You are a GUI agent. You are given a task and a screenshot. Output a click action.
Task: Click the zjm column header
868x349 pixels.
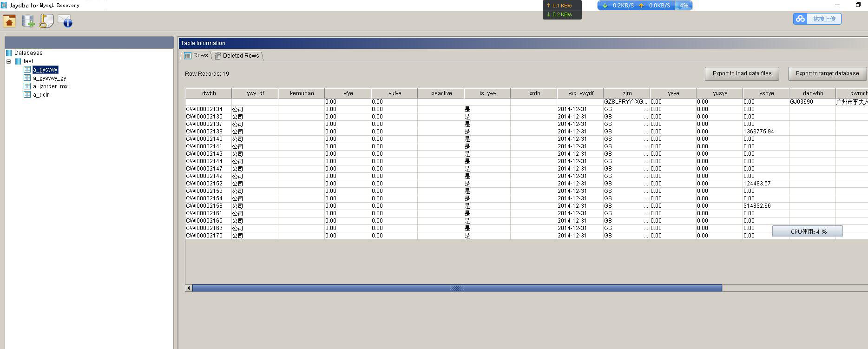pos(627,93)
